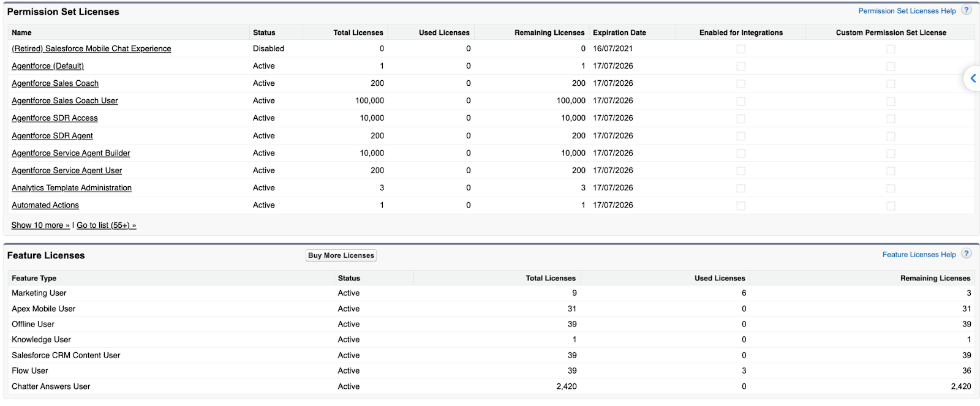
Task: Toggle Custom Permission Set License checkbox for Agentforce Sales Coach
Action: (x=891, y=84)
